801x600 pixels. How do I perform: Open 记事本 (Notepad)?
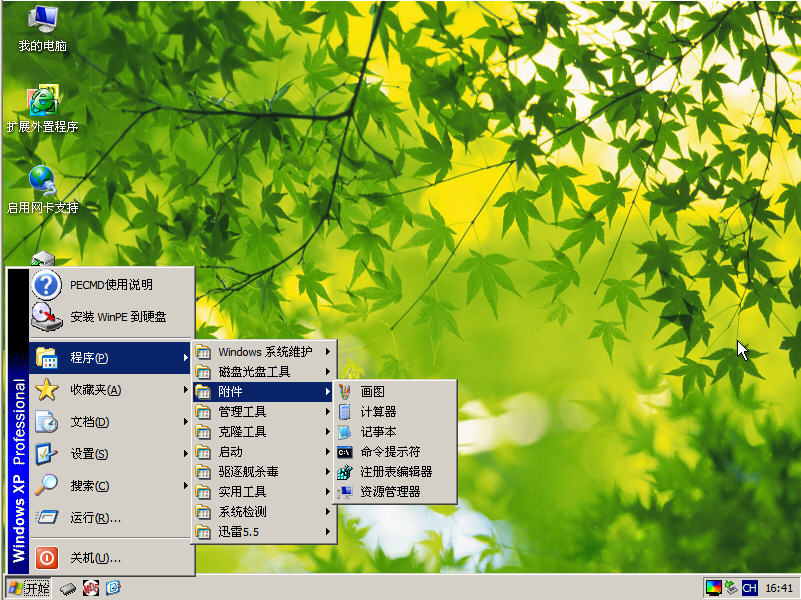pyautogui.click(x=378, y=432)
